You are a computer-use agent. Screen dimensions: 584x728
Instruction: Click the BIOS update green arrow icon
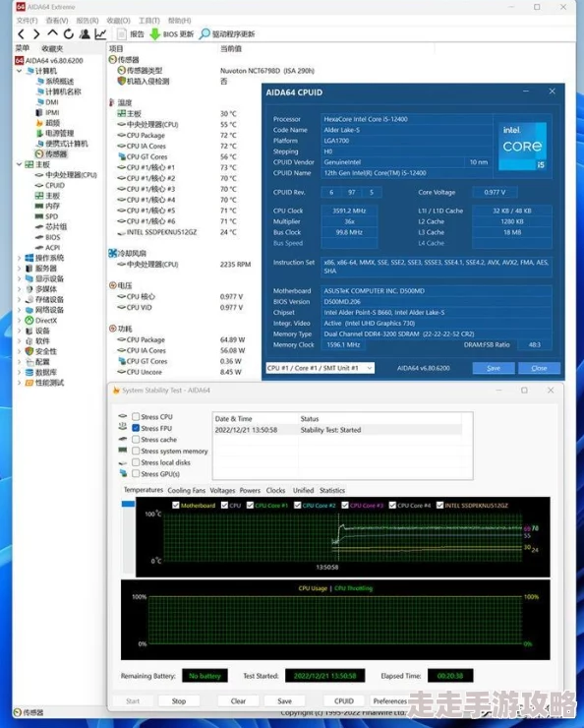155,33
